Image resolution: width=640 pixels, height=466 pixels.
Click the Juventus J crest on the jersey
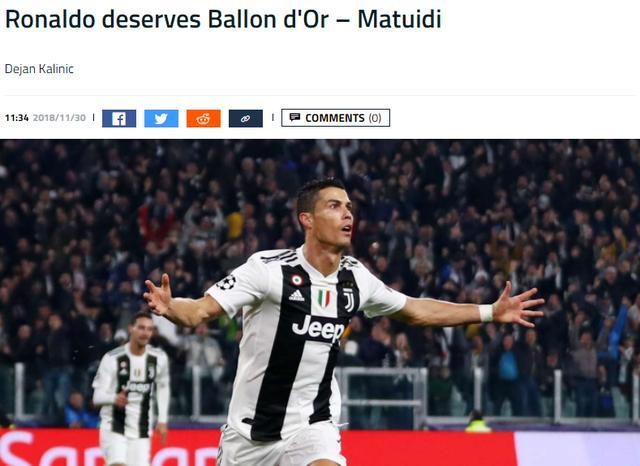349,300
